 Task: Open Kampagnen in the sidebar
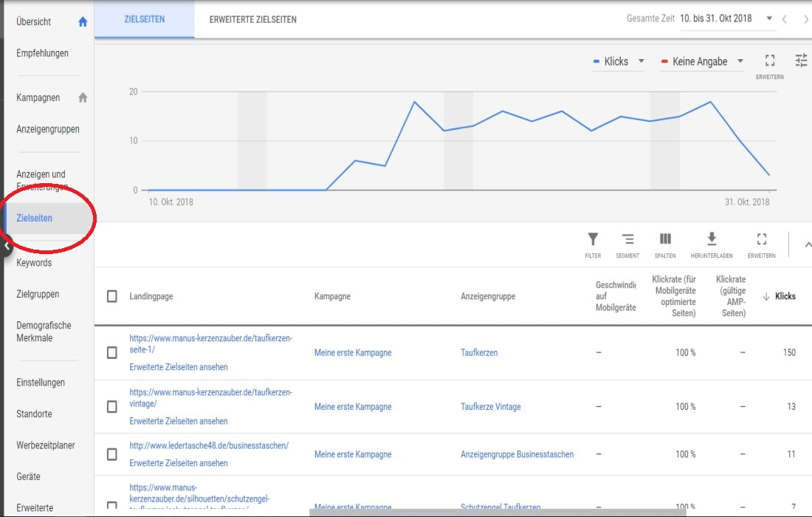pos(38,97)
